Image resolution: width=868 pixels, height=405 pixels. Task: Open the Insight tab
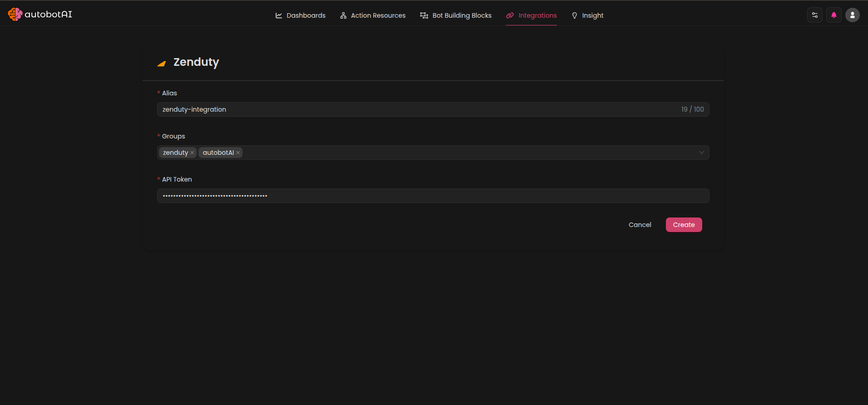pos(588,15)
